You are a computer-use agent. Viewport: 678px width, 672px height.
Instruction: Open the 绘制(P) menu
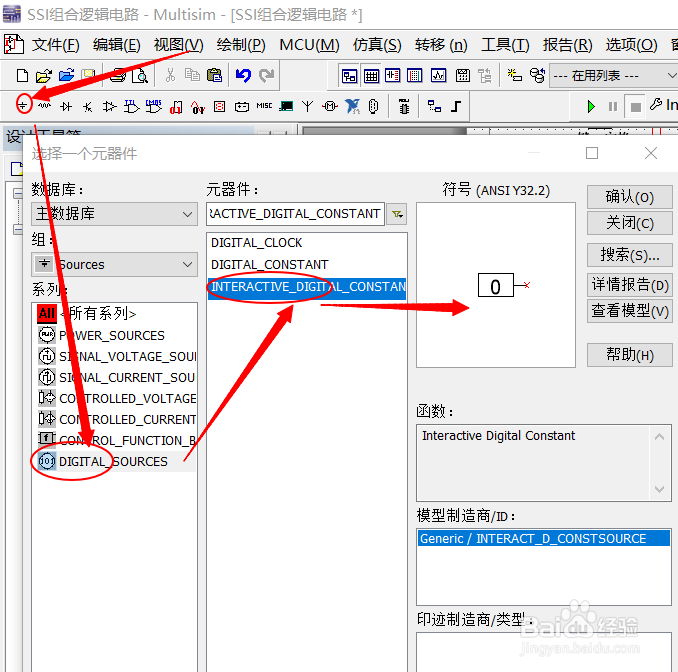coord(241,45)
